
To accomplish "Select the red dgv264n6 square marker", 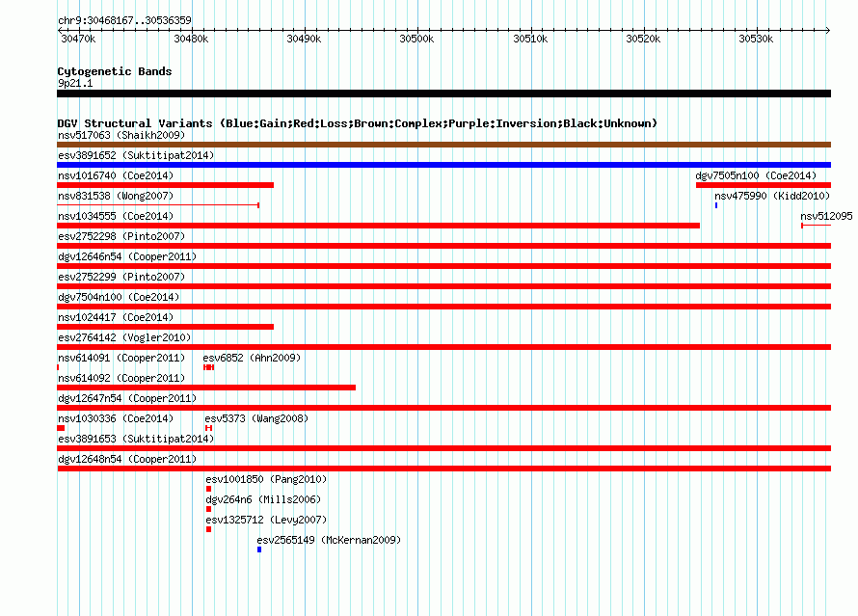I will (208, 509).
